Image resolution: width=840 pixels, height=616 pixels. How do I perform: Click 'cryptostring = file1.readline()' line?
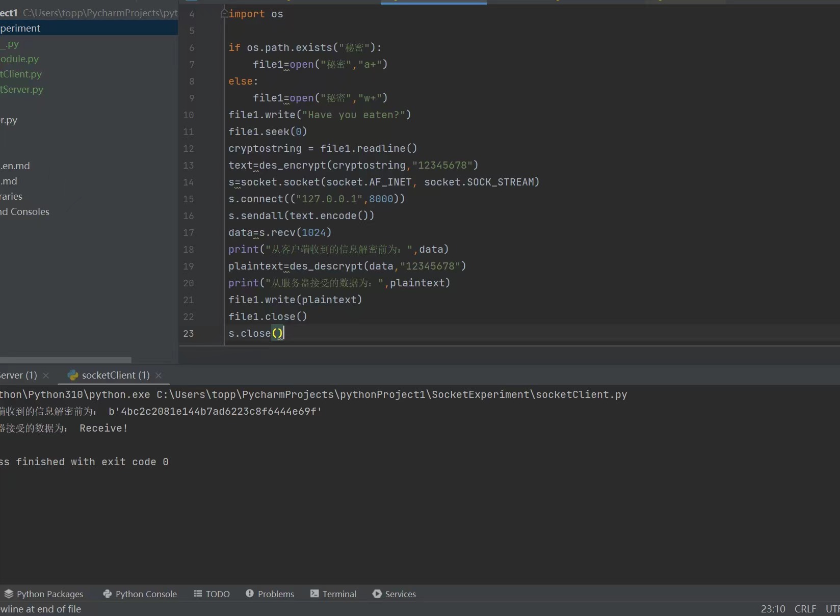(323, 149)
